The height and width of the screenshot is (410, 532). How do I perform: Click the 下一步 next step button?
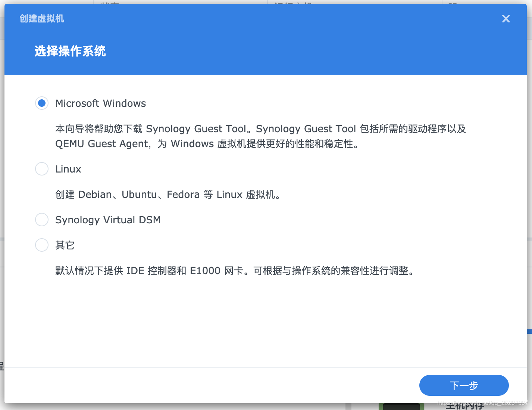pyautogui.click(x=464, y=385)
